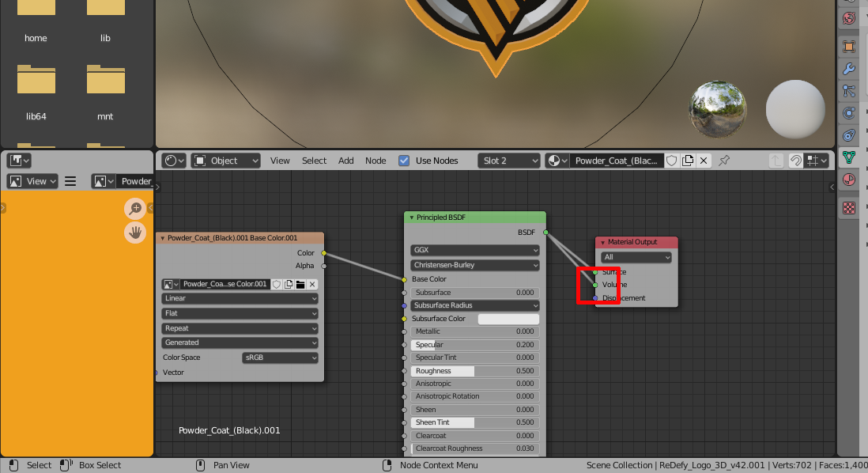Open the material browse sphere icon dropdown
The image size is (868, 473).
[557, 161]
